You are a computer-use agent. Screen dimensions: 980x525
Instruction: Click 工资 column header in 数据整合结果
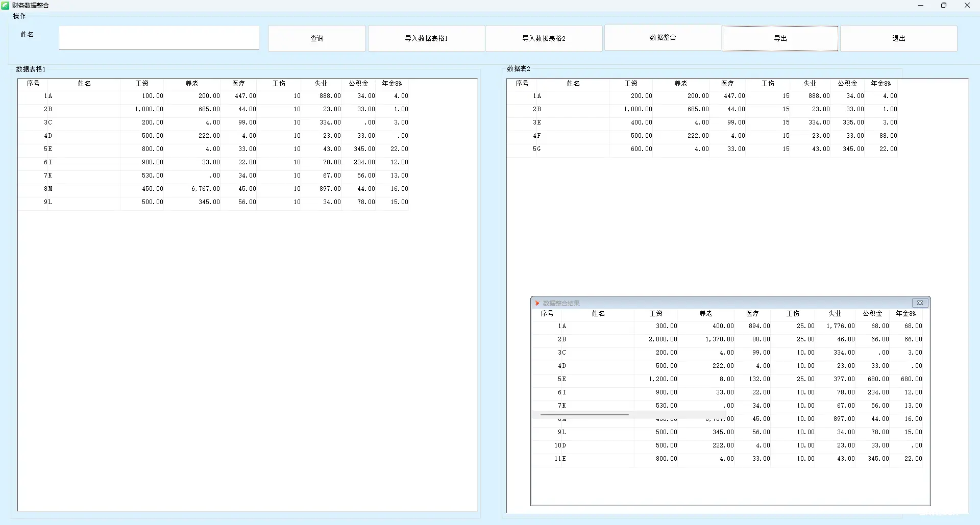656,313
